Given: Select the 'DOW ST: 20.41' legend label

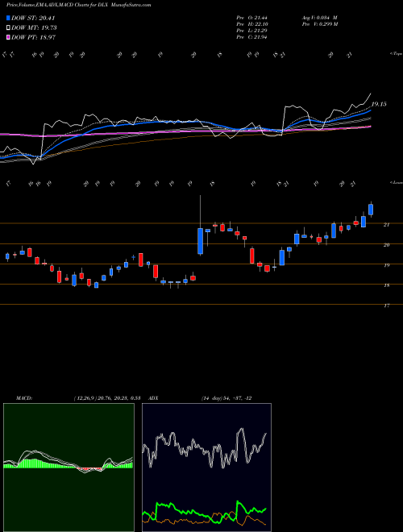Looking at the screenshot, I should click(33, 18).
